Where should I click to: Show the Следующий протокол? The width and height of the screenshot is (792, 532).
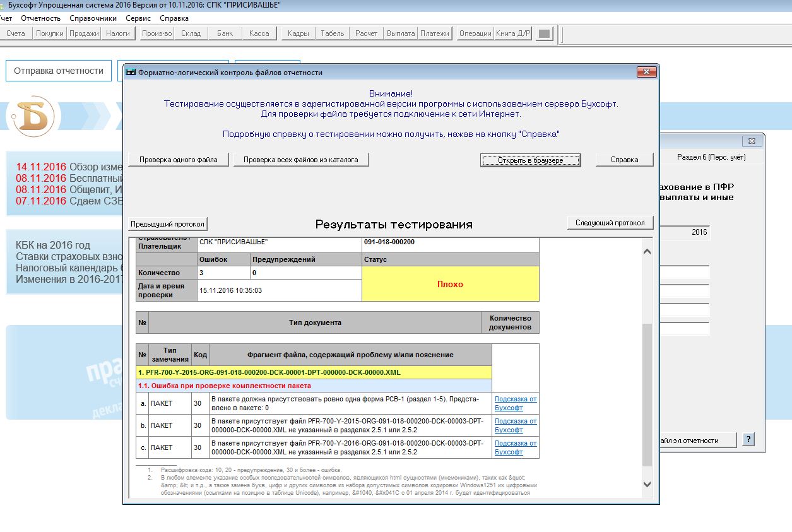pyautogui.click(x=610, y=223)
